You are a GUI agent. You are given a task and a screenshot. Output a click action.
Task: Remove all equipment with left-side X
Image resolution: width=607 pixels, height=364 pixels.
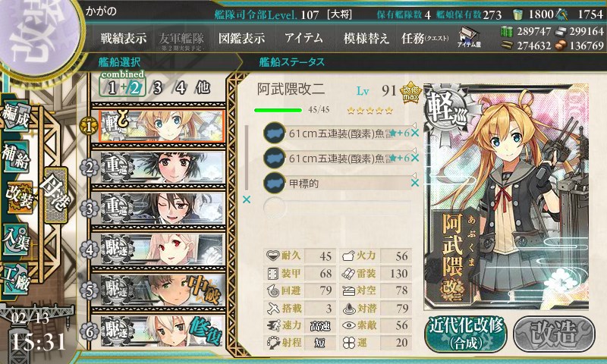(246, 199)
